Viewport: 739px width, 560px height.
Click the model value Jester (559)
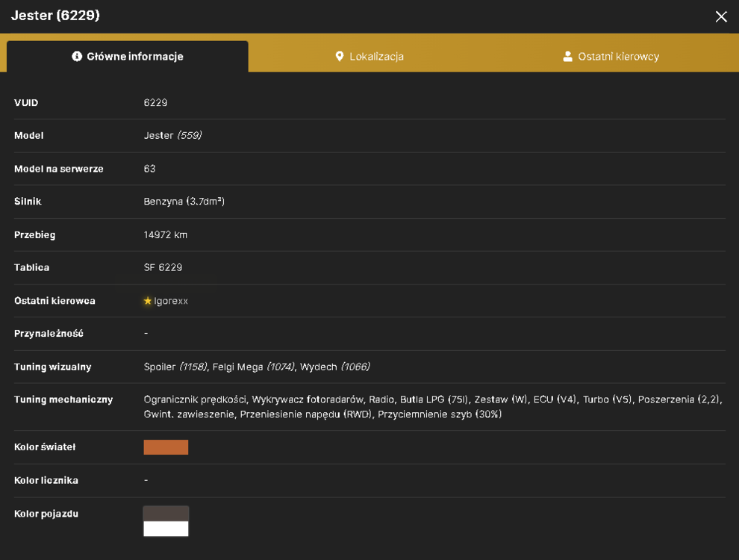(x=172, y=136)
